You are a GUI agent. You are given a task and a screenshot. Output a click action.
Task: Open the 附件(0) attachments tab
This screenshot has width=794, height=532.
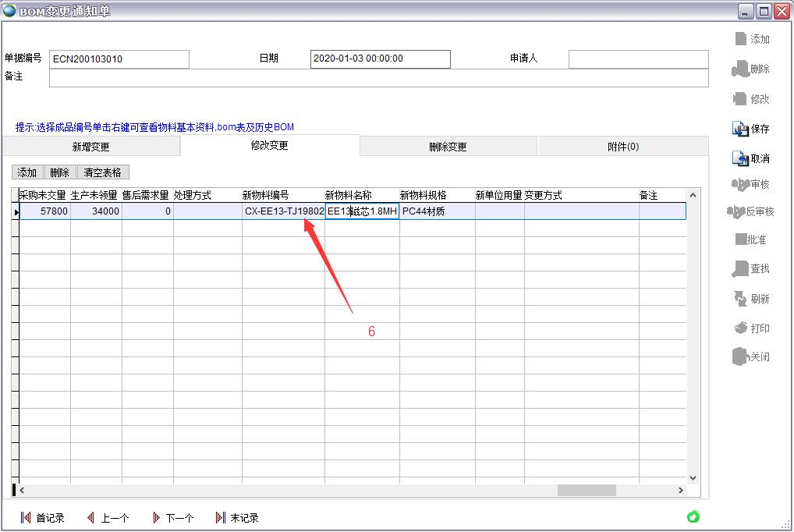pyautogui.click(x=623, y=147)
